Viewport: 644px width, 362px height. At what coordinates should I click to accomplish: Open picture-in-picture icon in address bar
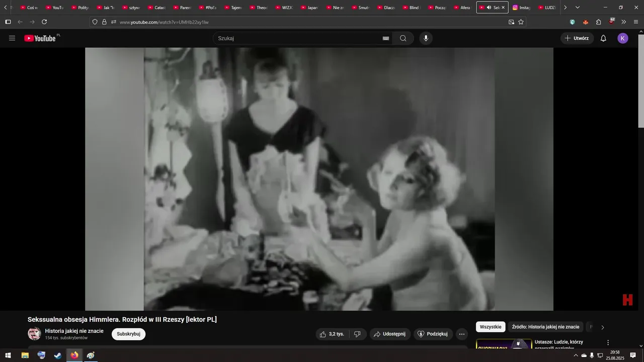[x=511, y=22]
